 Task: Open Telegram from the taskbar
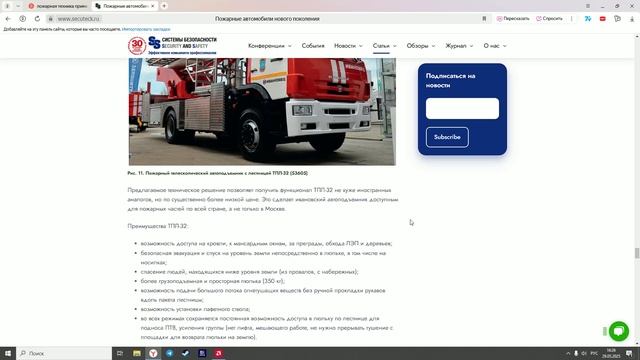(169, 353)
